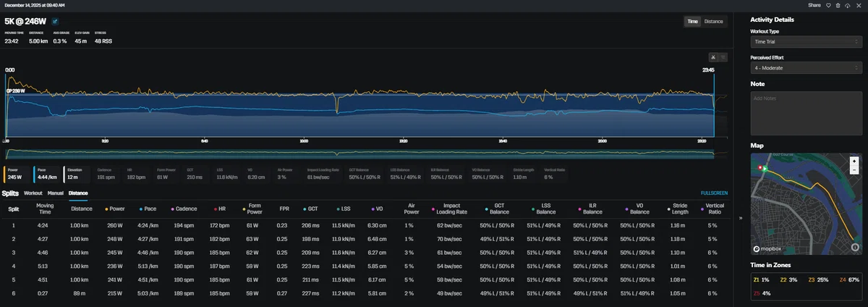The height and width of the screenshot is (307, 868).
Task: Collapse the details panel chevron
Action: pos(739,217)
